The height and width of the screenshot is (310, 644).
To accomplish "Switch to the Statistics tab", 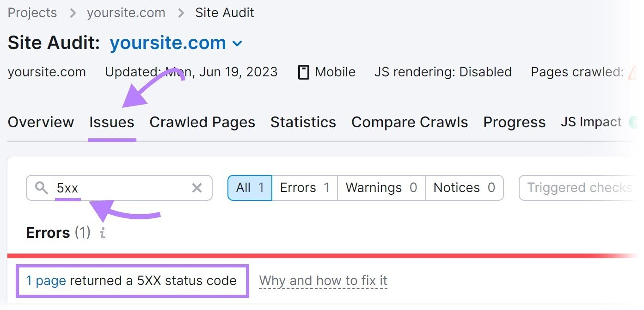I will 303,122.
